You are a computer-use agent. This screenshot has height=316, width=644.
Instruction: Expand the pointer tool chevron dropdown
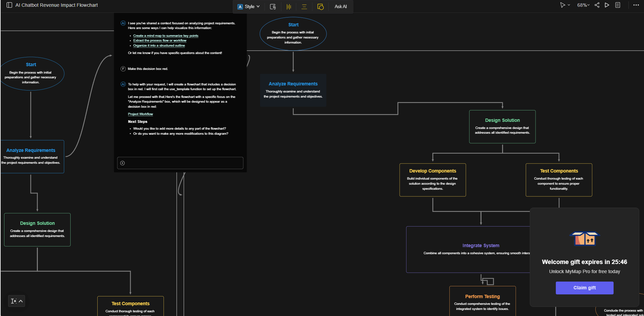pyautogui.click(x=569, y=5)
